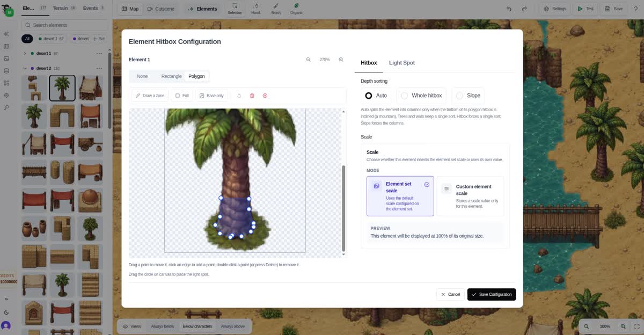Open the grid widgets icon in left sidebar

(x=6, y=83)
